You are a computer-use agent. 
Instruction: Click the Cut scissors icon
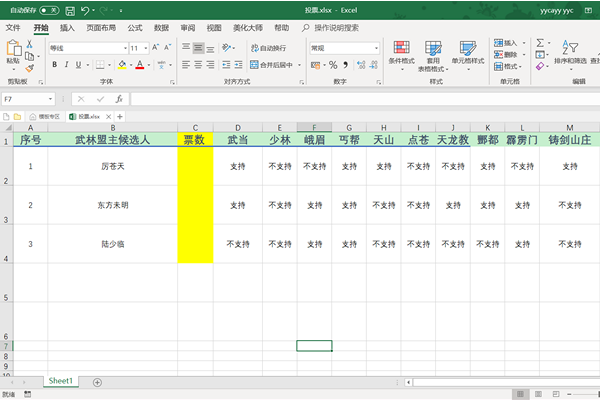[x=30, y=45]
